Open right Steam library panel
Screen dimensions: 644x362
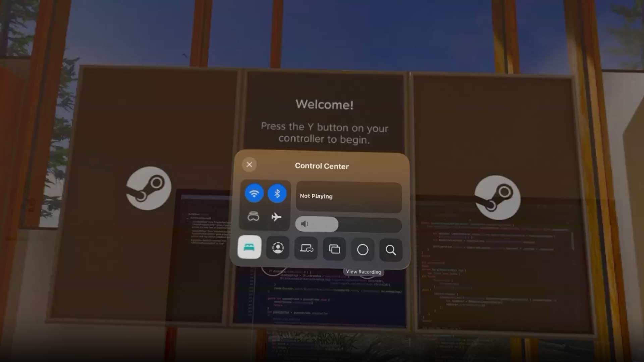tap(495, 197)
